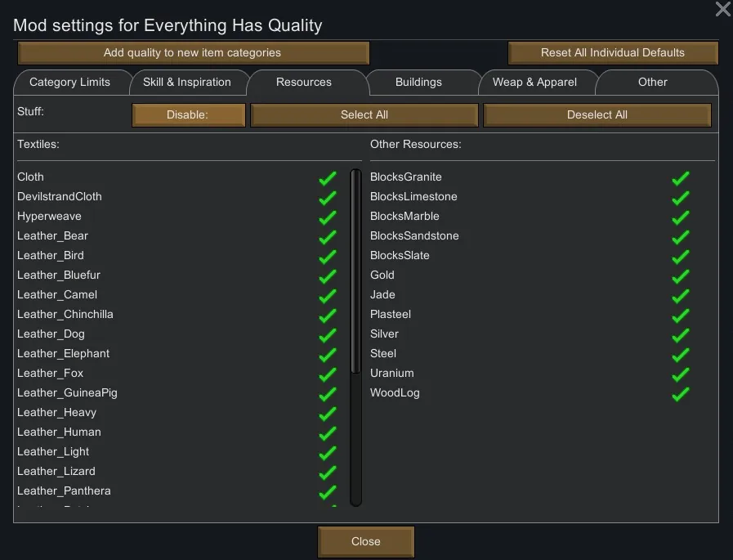The width and height of the screenshot is (733, 560).
Task: Open the Buildings tab
Action: [418, 83]
